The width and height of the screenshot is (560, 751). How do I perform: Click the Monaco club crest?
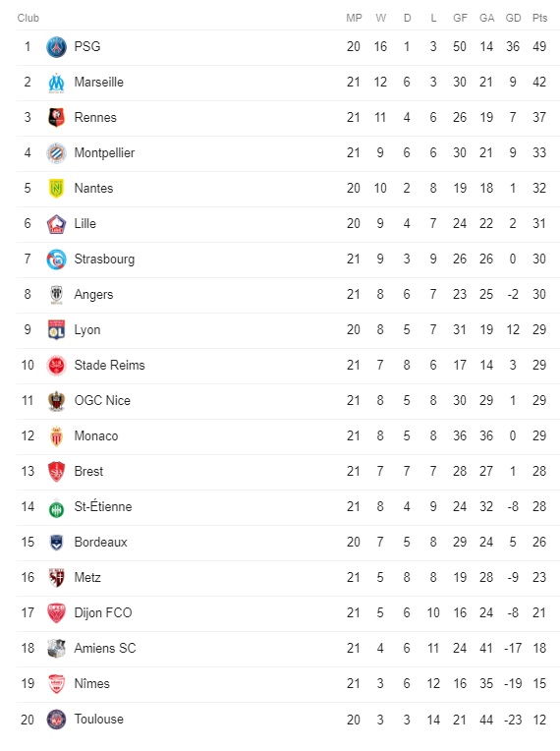click(x=56, y=436)
